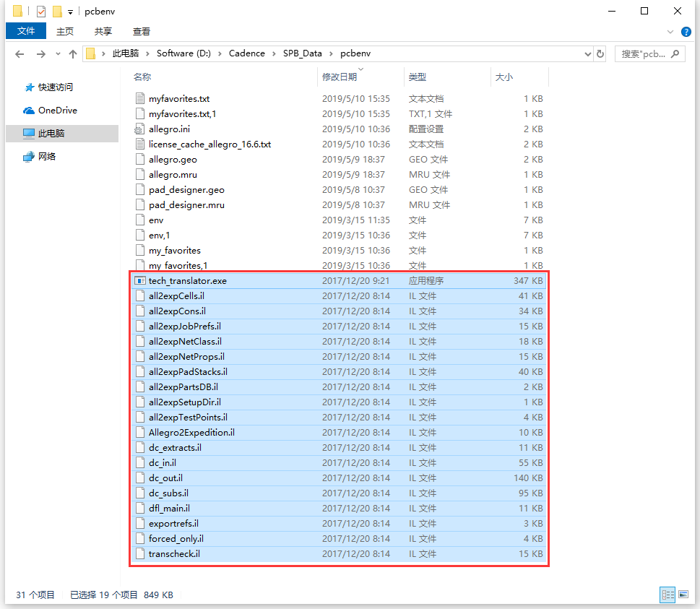
Task: Click Cadence breadcrumb segment
Action: tap(247, 53)
